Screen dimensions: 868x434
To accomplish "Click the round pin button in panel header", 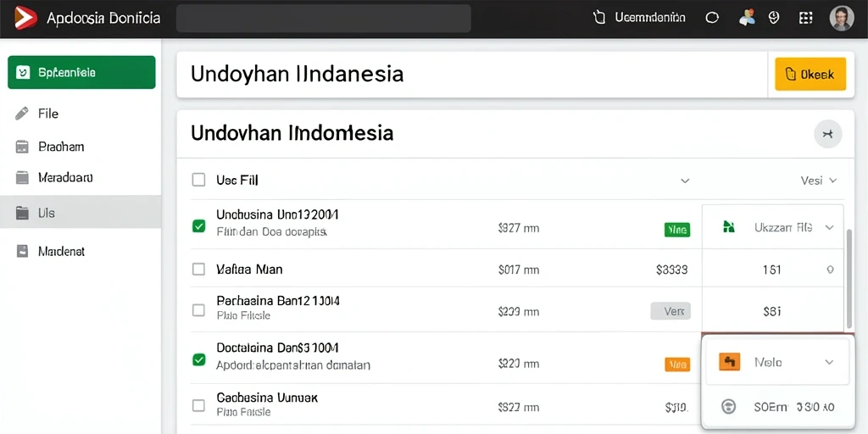I will click(x=827, y=133).
